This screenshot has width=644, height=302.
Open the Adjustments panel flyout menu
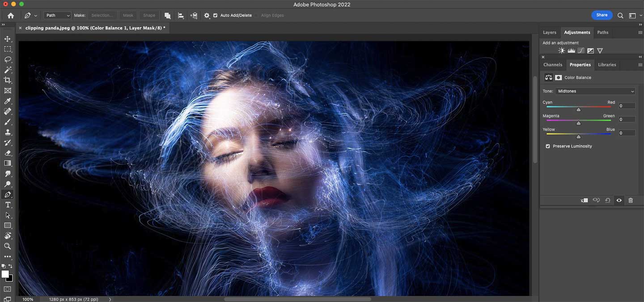point(640,33)
